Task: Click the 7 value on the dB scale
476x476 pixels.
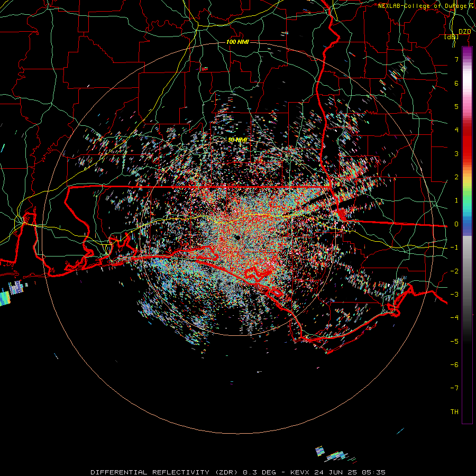Action: pos(456,59)
